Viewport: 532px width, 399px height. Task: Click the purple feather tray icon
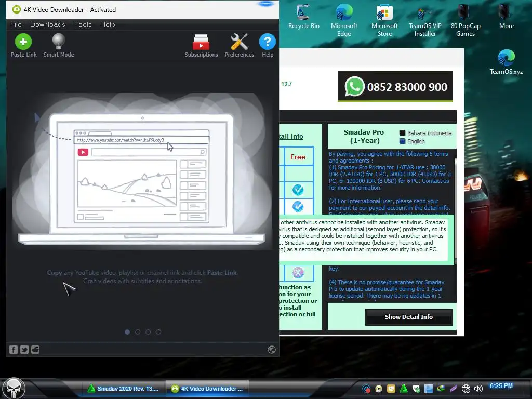click(453, 389)
